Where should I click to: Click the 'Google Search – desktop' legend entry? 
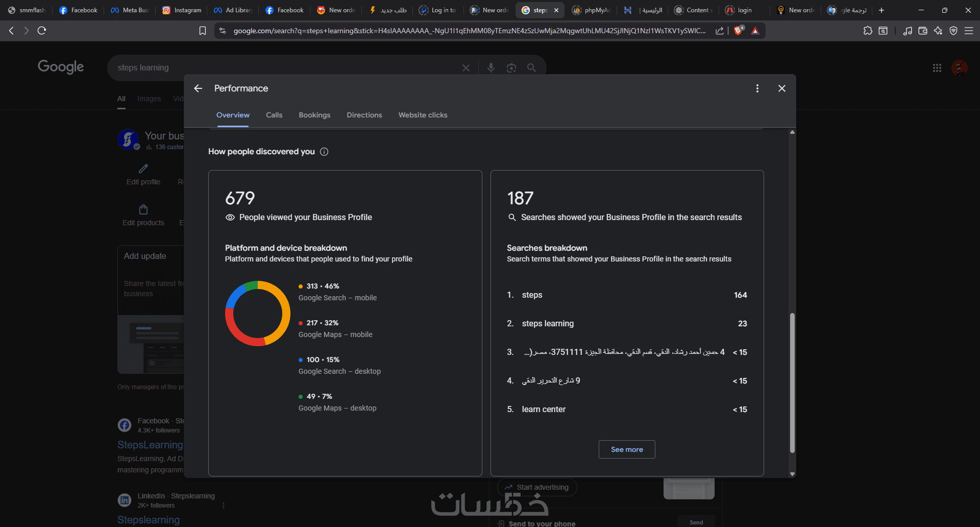339,366
